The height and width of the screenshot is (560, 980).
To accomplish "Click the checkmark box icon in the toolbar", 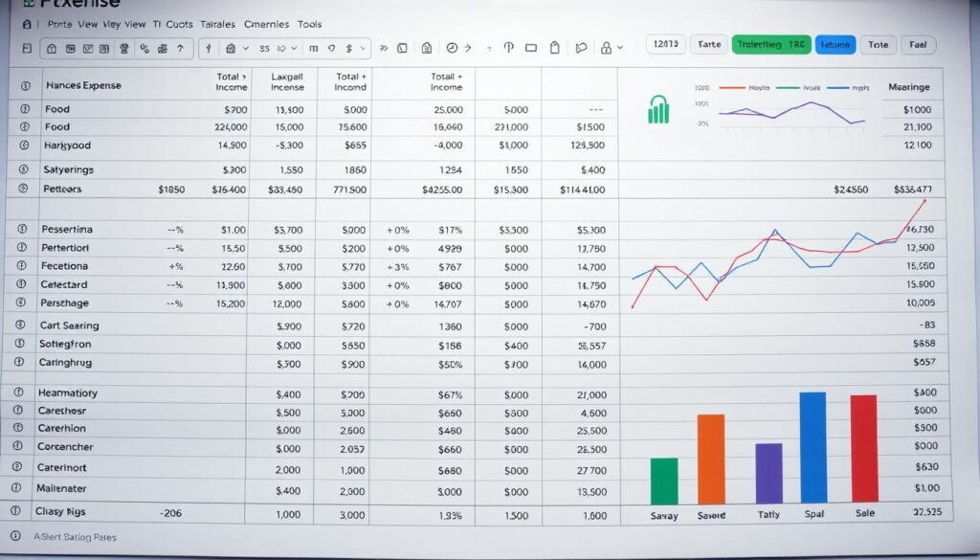I will [87, 48].
